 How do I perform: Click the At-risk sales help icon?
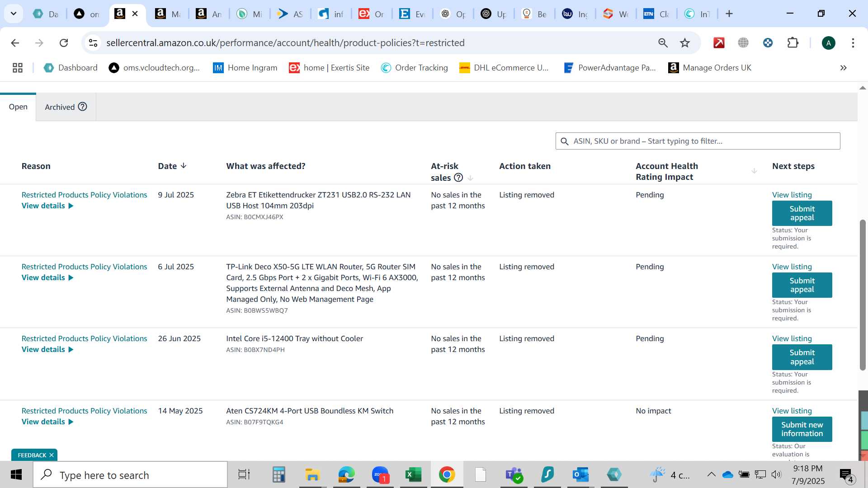[x=458, y=178]
